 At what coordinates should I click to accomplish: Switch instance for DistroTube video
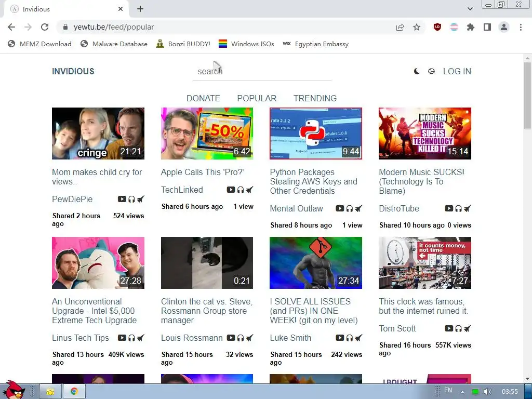coord(468,208)
